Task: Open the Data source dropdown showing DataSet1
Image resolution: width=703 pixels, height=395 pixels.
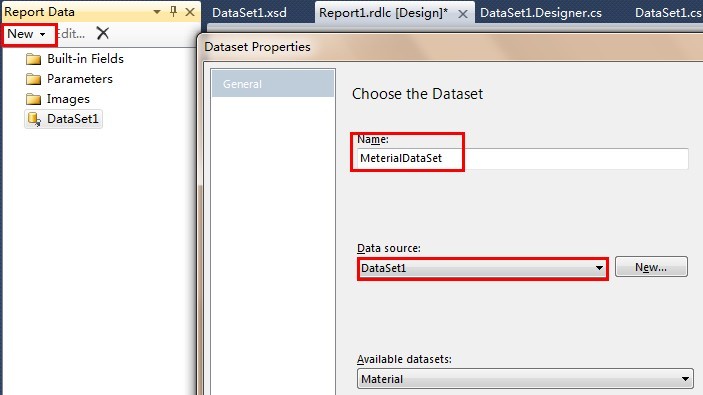Action: 483,268
